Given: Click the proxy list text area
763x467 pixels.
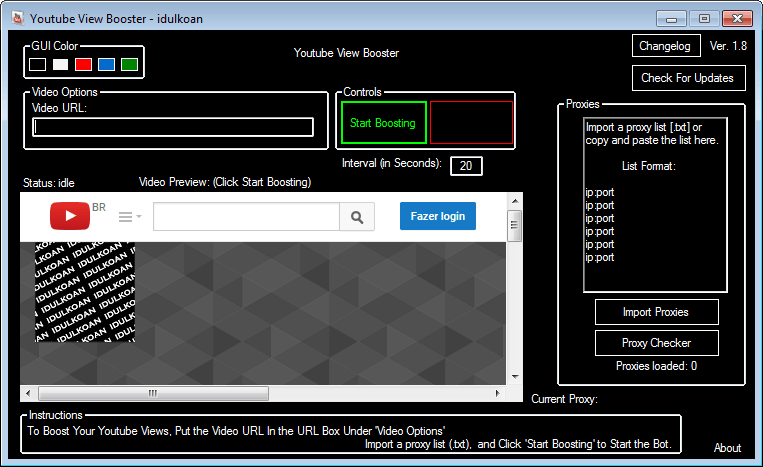Looking at the screenshot, I should [x=655, y=205].
